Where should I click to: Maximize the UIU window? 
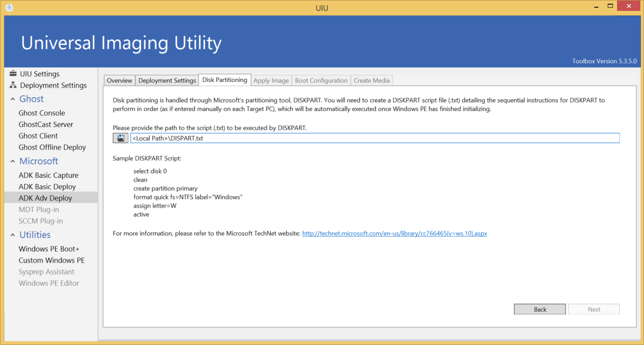pyautogui.click(x=611, y=6)
